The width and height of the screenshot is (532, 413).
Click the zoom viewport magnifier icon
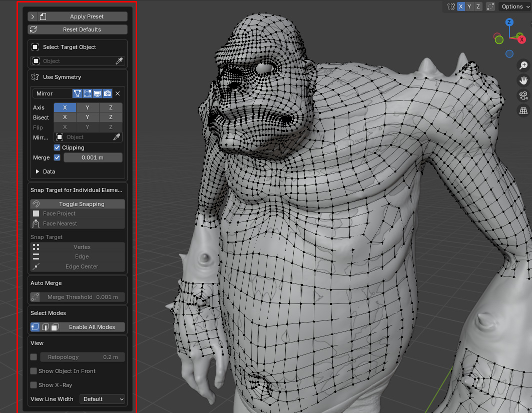point(523,65)
